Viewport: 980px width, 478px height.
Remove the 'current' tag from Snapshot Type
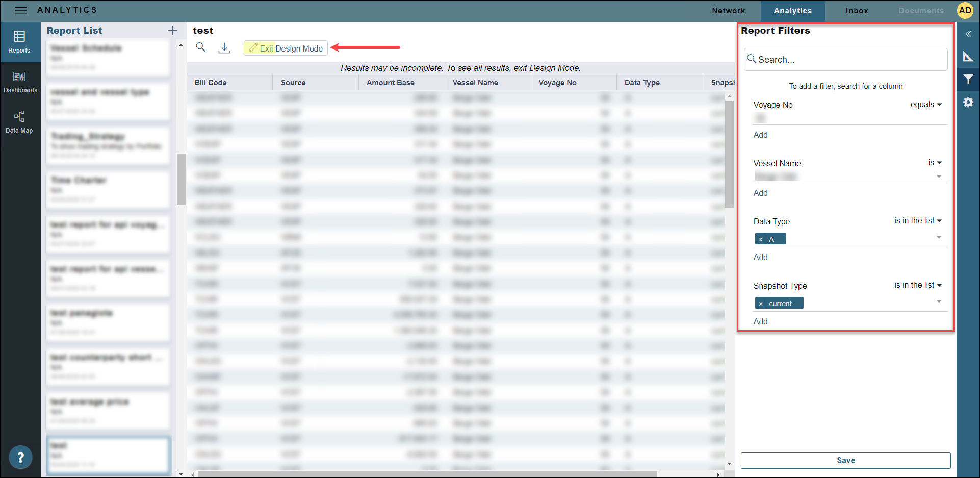(761, 304)
